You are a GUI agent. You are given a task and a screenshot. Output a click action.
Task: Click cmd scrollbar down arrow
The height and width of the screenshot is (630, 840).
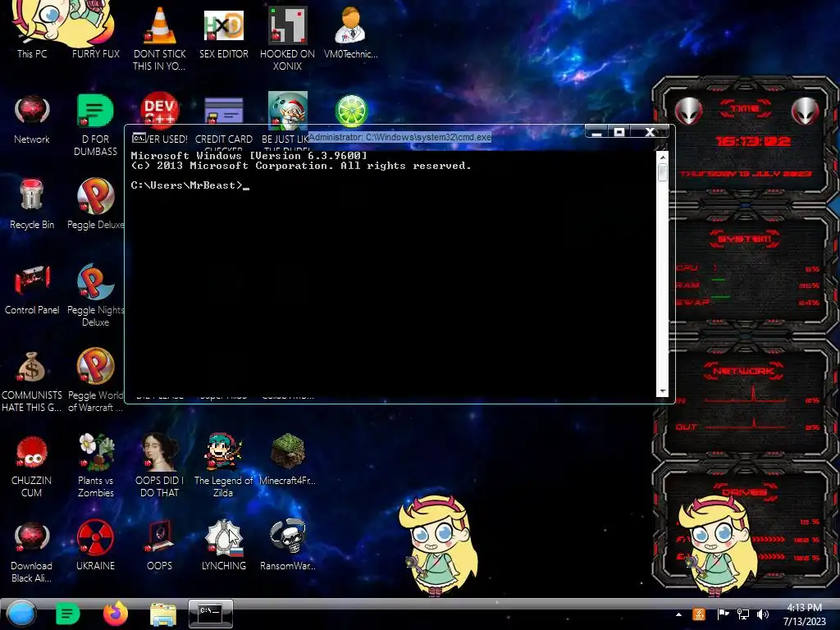pyautogui.click(x=663, y=391)
